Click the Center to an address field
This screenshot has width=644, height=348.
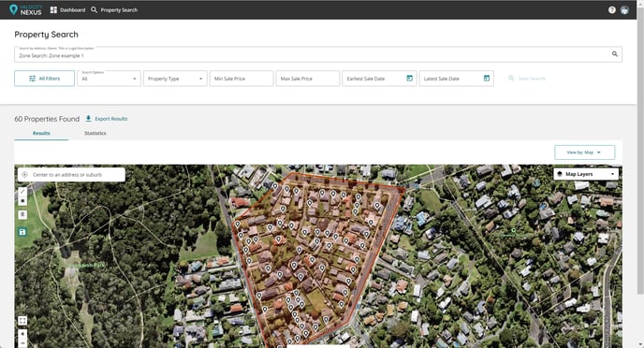tap(71, 174)
